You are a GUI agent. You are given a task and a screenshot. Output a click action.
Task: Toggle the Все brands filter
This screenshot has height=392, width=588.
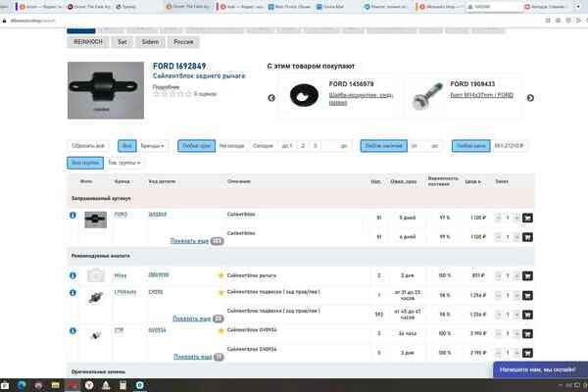(x=127, y=146)
